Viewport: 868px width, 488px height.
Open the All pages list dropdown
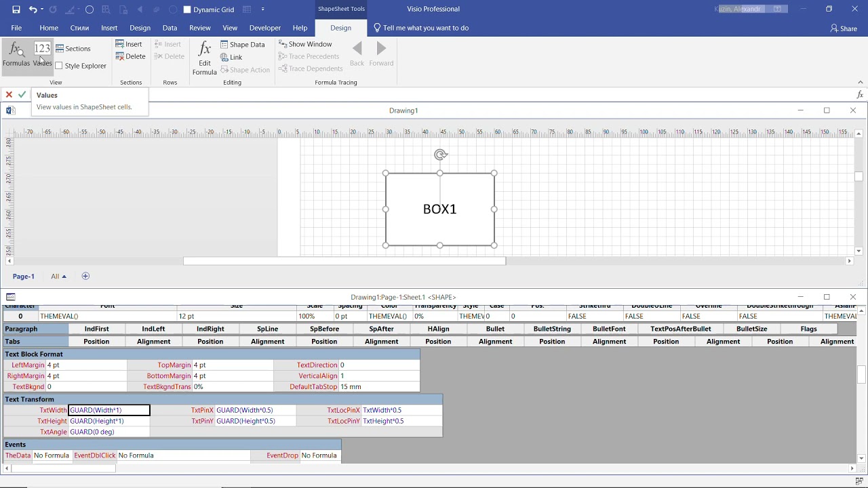tap(59, 277)
